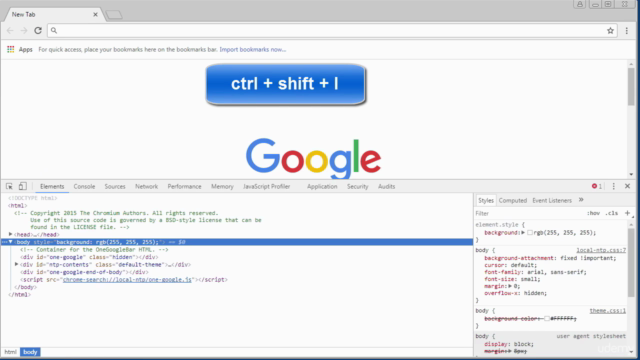Image resolution: width=640 pixels, height=360 pixels.
Task: Reload the current page
Action: (x=38, y=31)
